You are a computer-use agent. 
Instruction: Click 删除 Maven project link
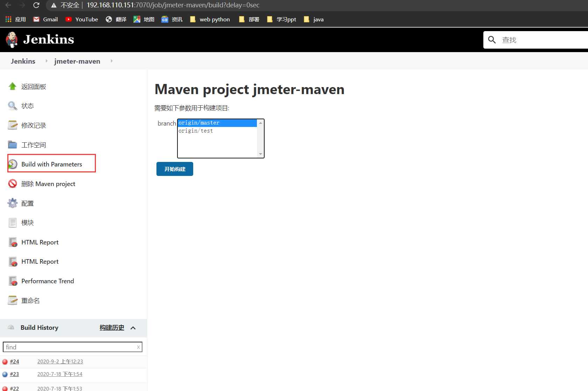48,184
